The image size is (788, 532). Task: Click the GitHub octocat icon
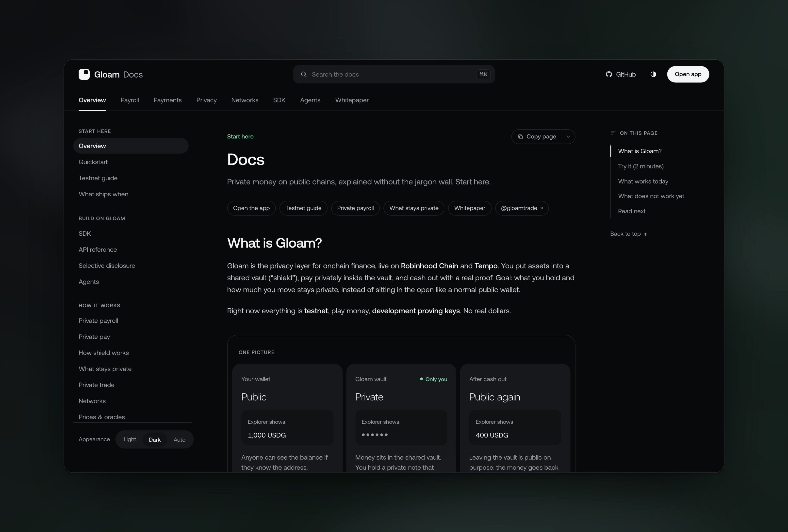[x=609, y=74]
